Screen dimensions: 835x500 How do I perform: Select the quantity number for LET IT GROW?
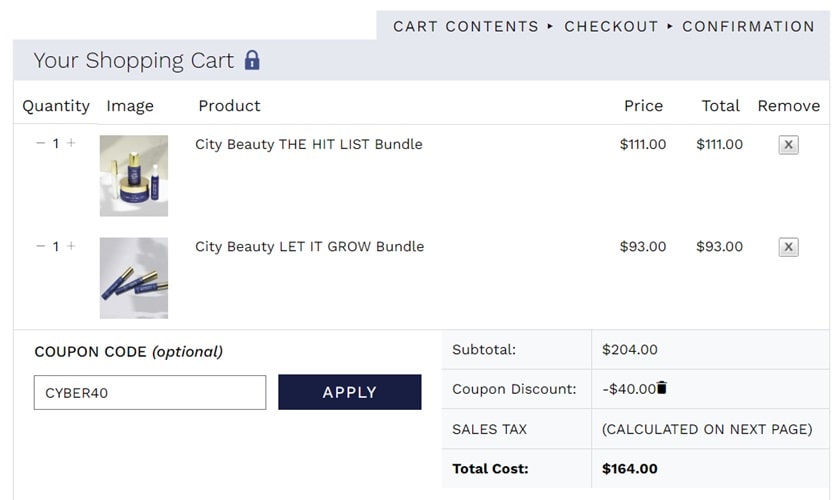point(56,246)
